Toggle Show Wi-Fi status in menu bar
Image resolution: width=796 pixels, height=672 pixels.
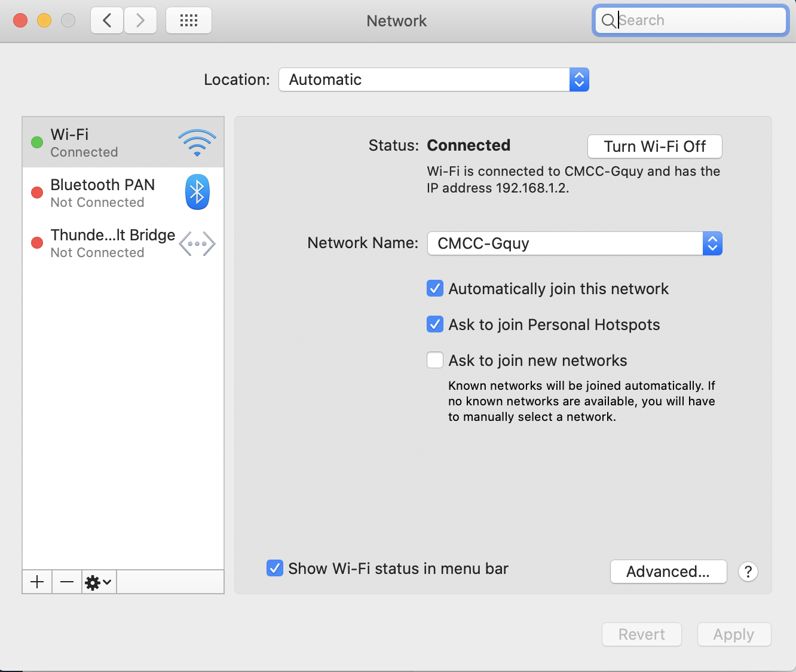[275, 569]
